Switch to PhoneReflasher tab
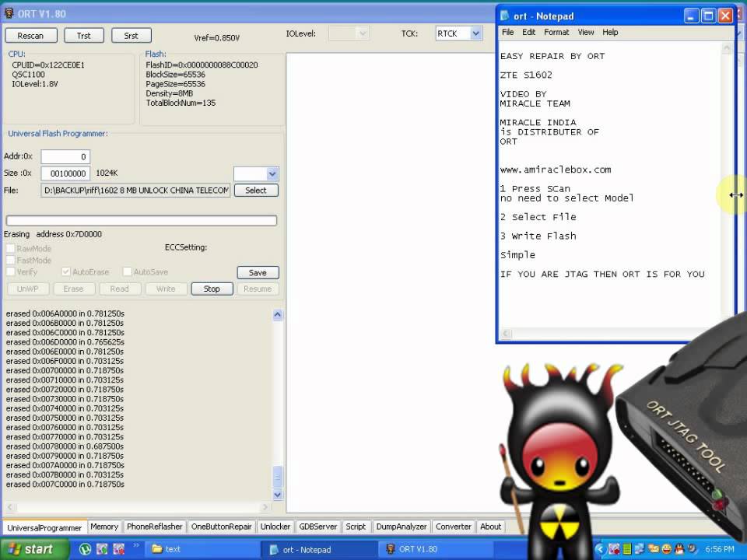This screenshot has height=560, width=747. tap(154, 527)
